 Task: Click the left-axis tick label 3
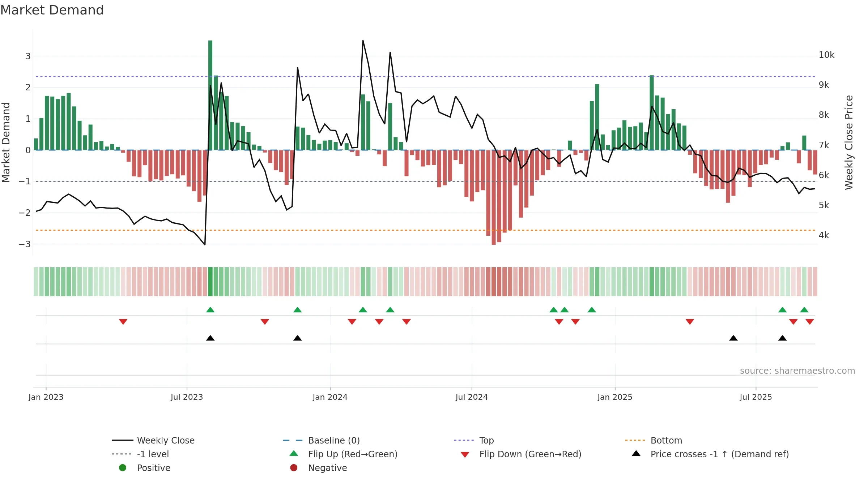[28, 56]
